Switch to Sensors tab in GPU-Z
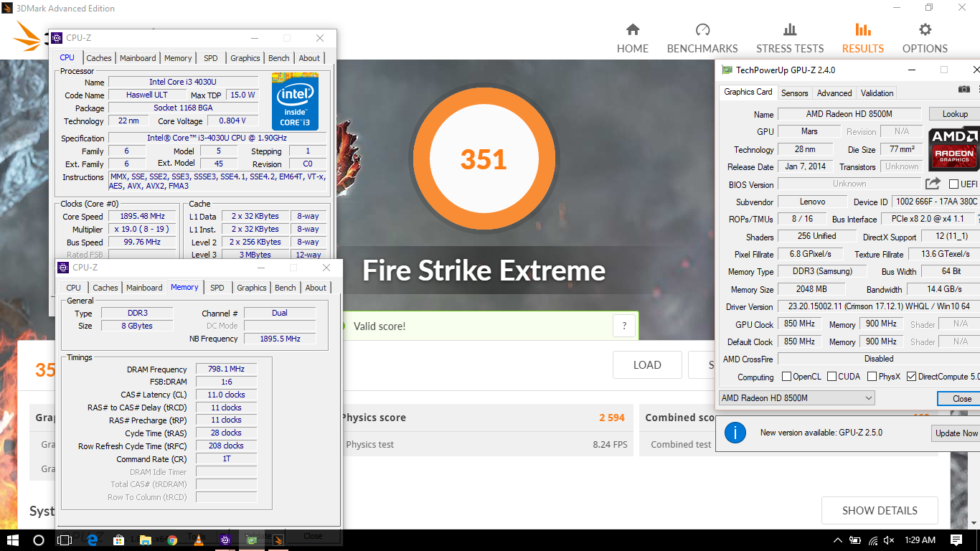 (x=794, y=93)
